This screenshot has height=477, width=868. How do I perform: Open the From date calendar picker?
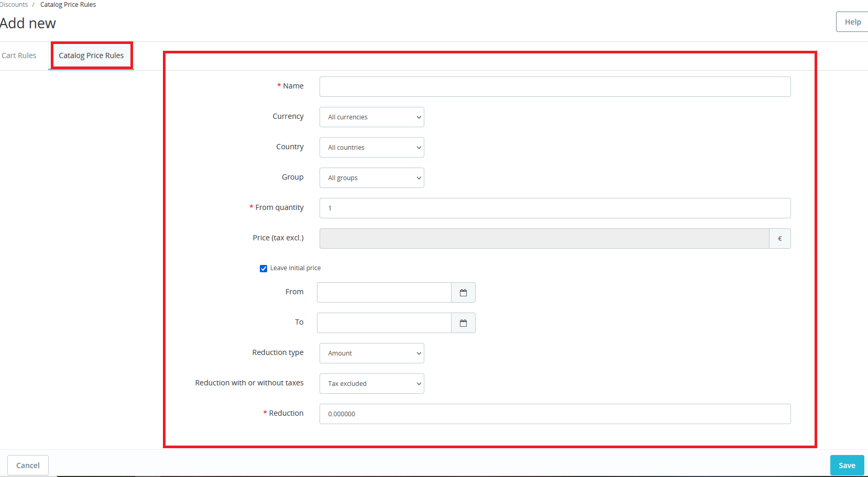[x=463, y=293]
